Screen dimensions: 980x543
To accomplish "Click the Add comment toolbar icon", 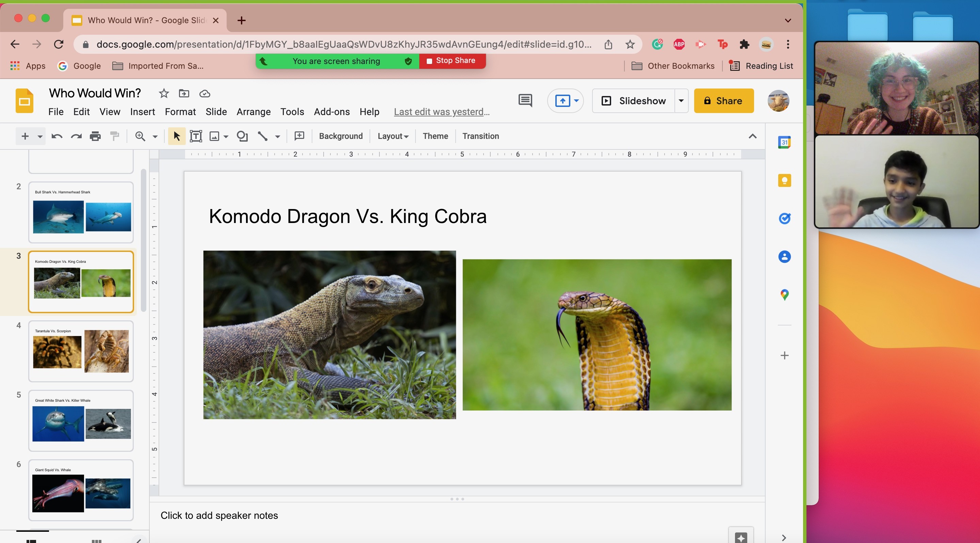I will pyautogui.click(x=299, y=136).
